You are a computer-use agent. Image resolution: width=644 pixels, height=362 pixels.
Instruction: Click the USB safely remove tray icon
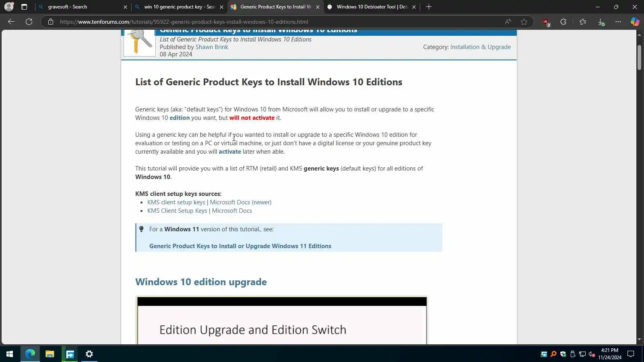coord(573,354)
